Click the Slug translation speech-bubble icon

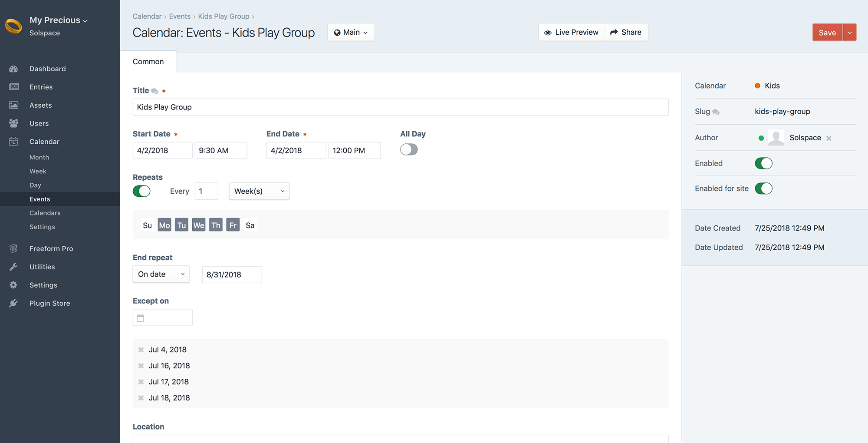click(716, 112)
